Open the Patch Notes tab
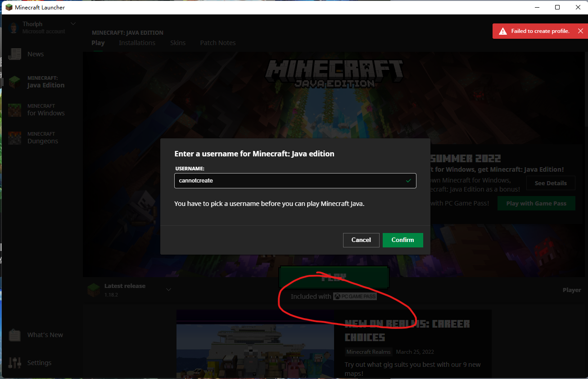The width and height of the screenshot is (588, 379). (218, 43)
